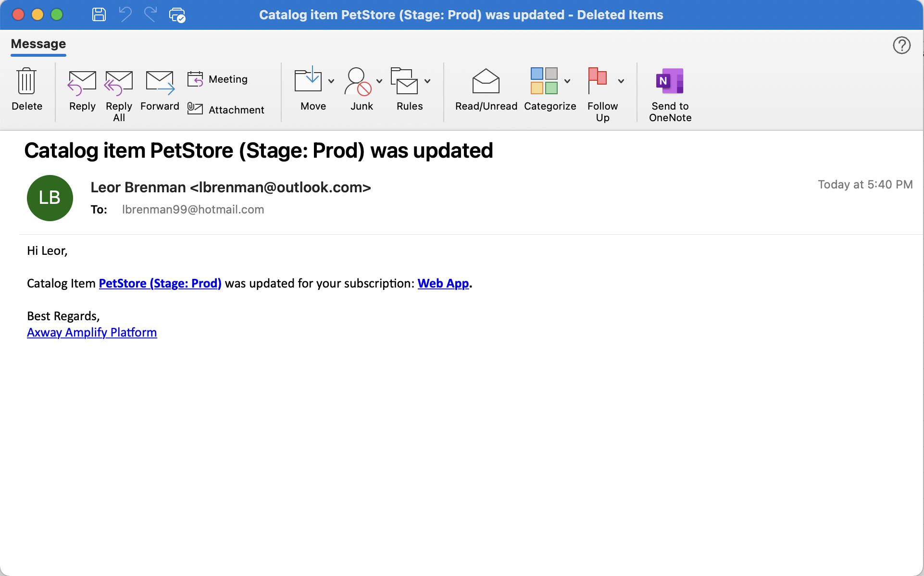924x576 pixels.
Task: Click the LB sender avatar
Action: tap(50, 198)
